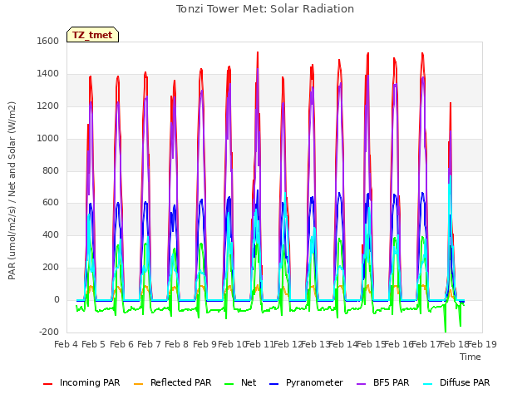
Task: Click the Feb 6 x-axis label
Action: pyautogui.click(x=121, y=344)
